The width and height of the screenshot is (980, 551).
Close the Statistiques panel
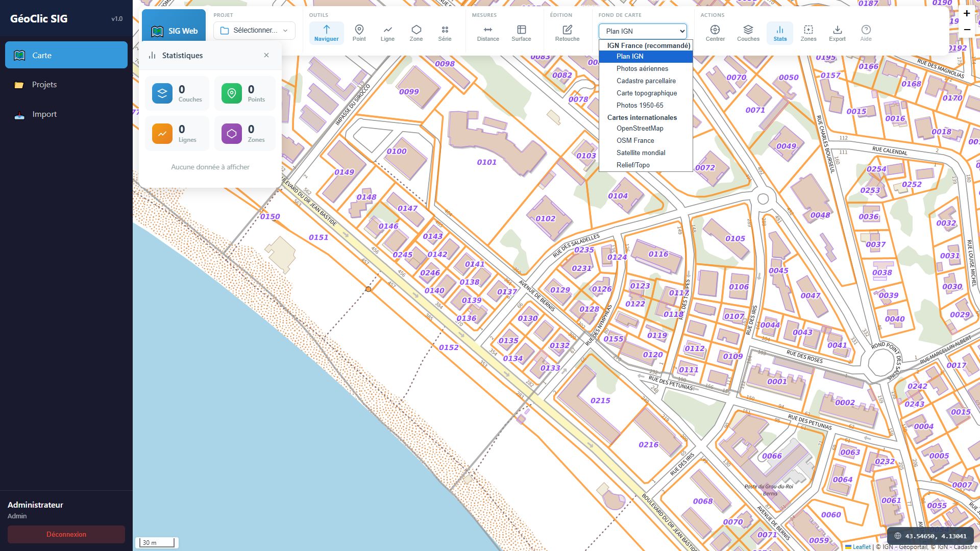pyautogui.click(x=266, y=55)
